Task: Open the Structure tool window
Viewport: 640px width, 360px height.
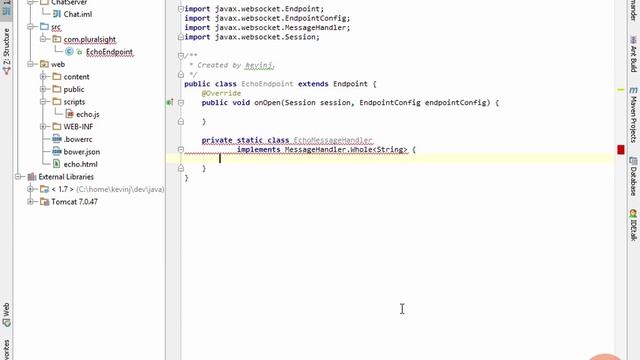Action: point(6,51)
